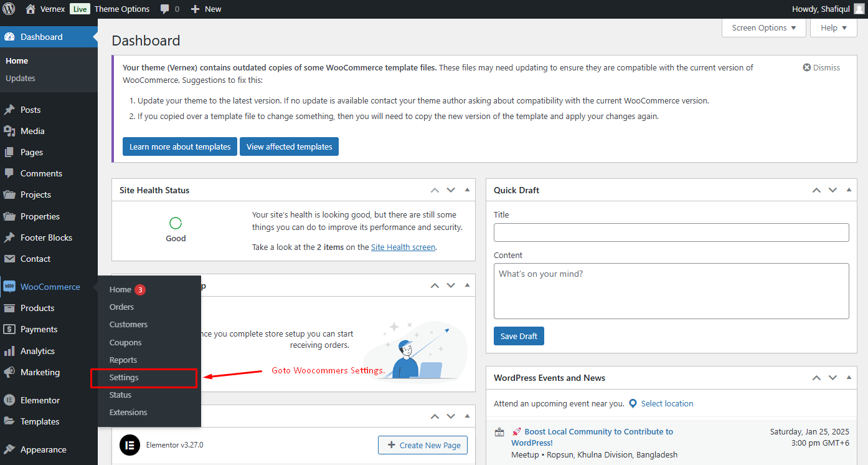The height and width of the screenshot is (465, 868).
Task: Go to Updates under Dashboard
Action: 21,78
